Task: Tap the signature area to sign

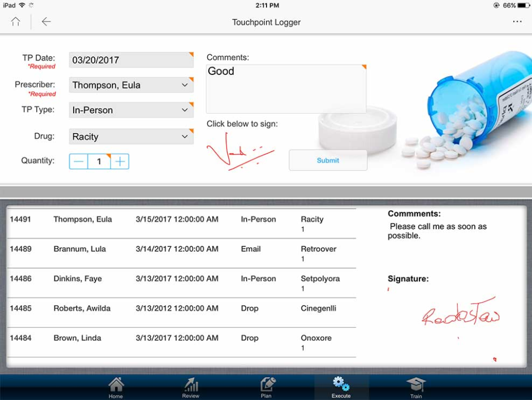Action: (x=242, y=151)
